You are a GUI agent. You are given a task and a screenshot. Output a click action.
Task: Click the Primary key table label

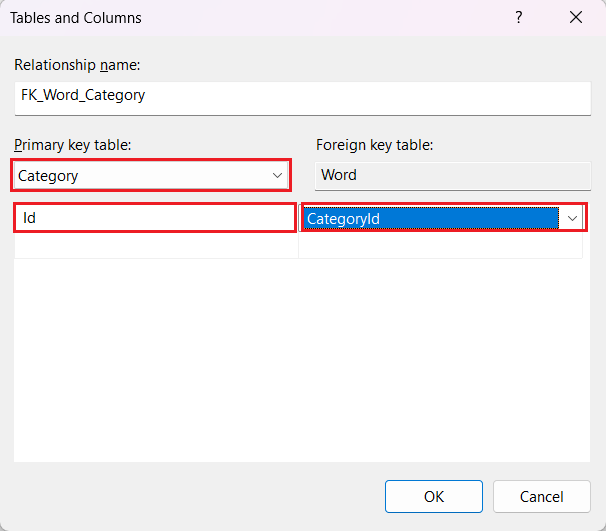[x=72, y=145]
